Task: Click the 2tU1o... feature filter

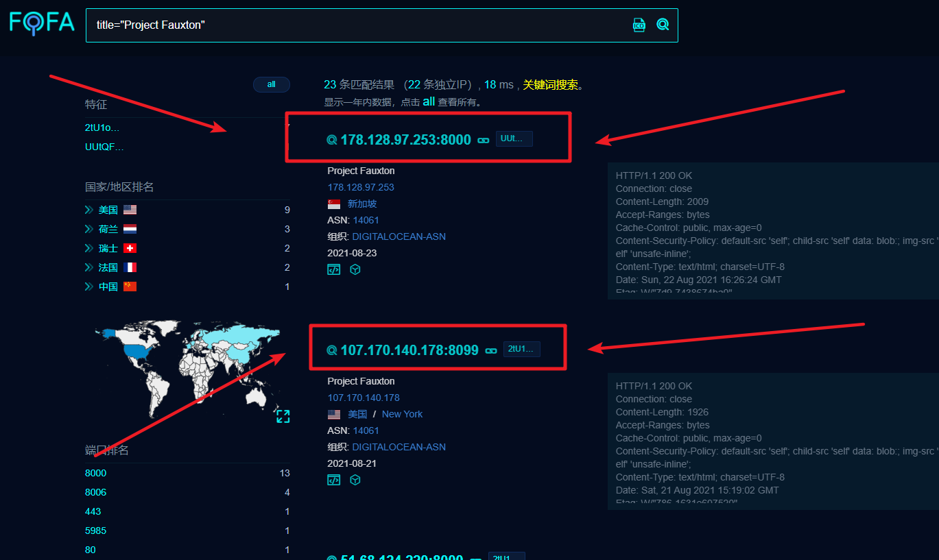Action: (102, 127)
